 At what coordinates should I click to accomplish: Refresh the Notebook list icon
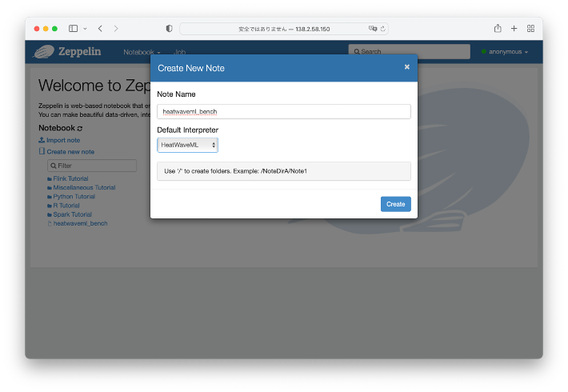pos(80,128)
